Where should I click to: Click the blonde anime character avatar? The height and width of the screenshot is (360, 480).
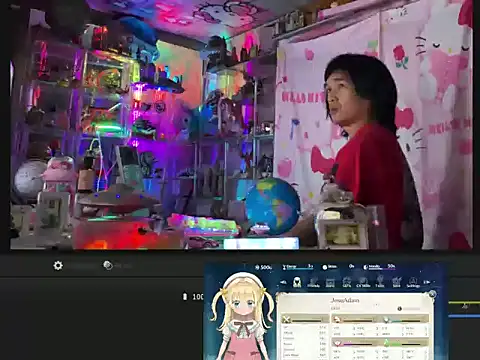[x=243, y=317]
